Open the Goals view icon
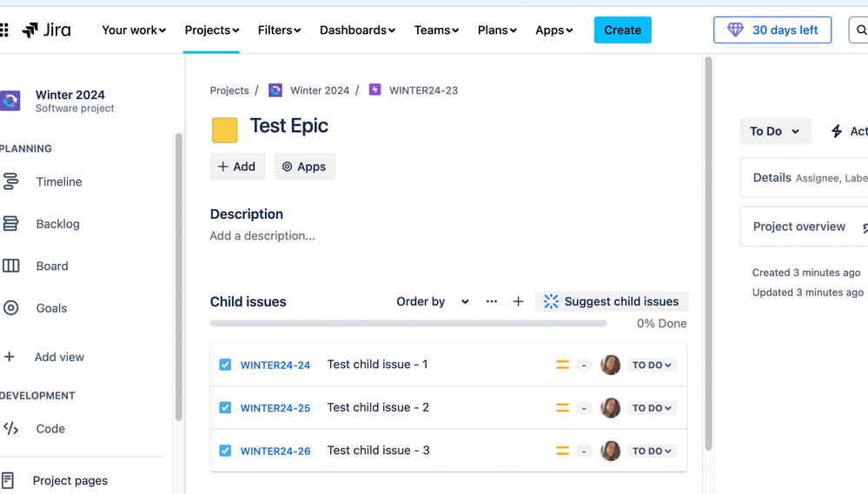This screenshot has width=868, height=494. coord(11,308)
